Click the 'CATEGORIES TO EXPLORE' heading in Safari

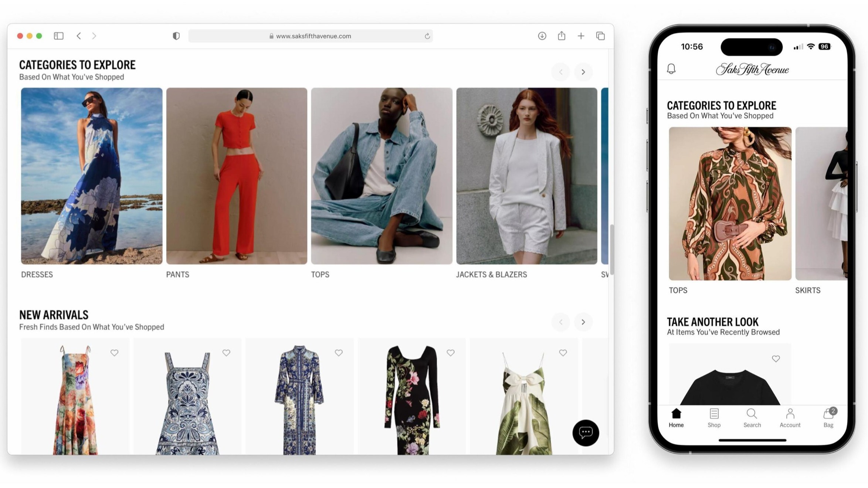77,65
